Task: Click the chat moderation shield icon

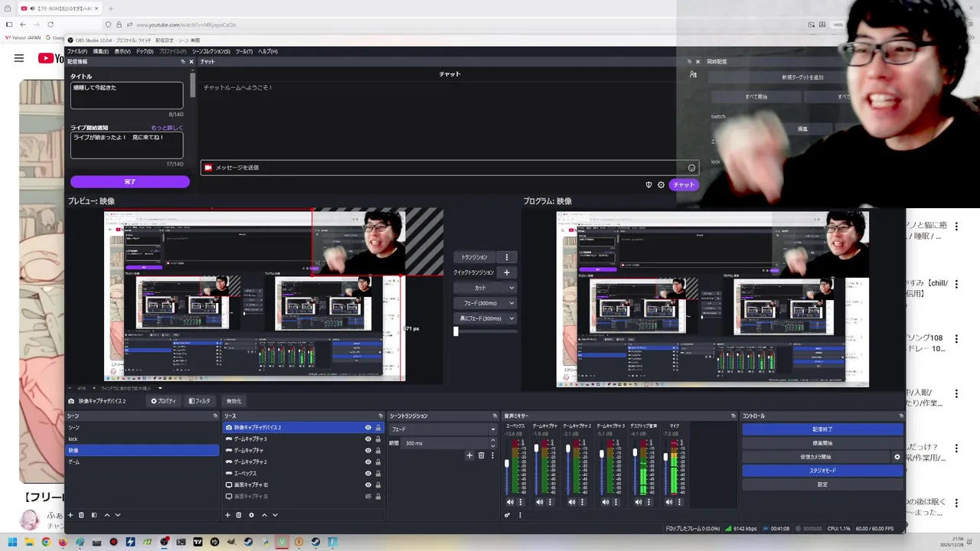Action: pos(648,184)
